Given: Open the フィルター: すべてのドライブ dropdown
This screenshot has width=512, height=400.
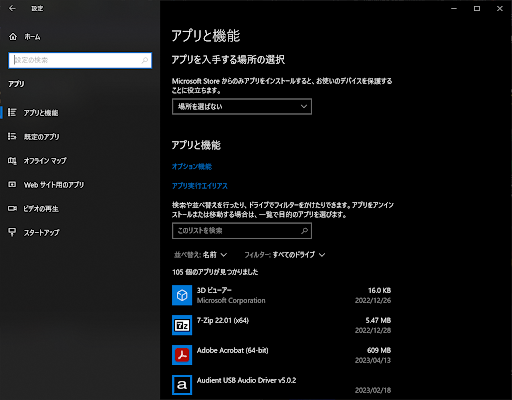Looking at the screenshot, I should 285,255.
